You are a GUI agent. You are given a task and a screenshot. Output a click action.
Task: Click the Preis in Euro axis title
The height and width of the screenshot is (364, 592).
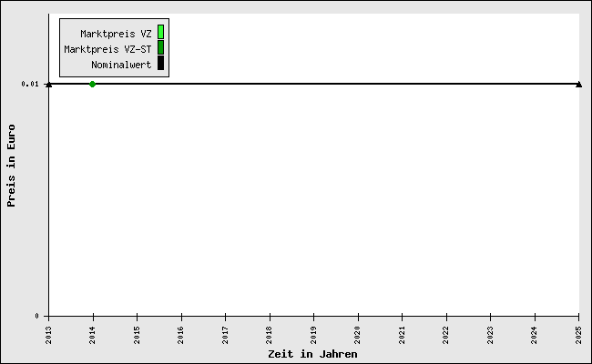click(12, 166)
